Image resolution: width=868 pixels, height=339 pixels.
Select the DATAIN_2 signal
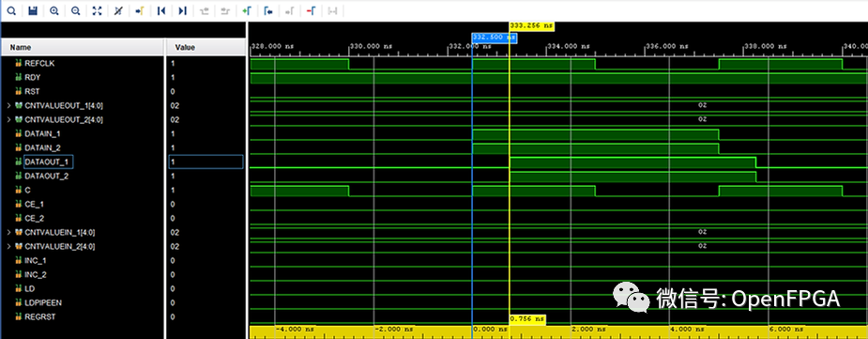[x=41, y=147]
